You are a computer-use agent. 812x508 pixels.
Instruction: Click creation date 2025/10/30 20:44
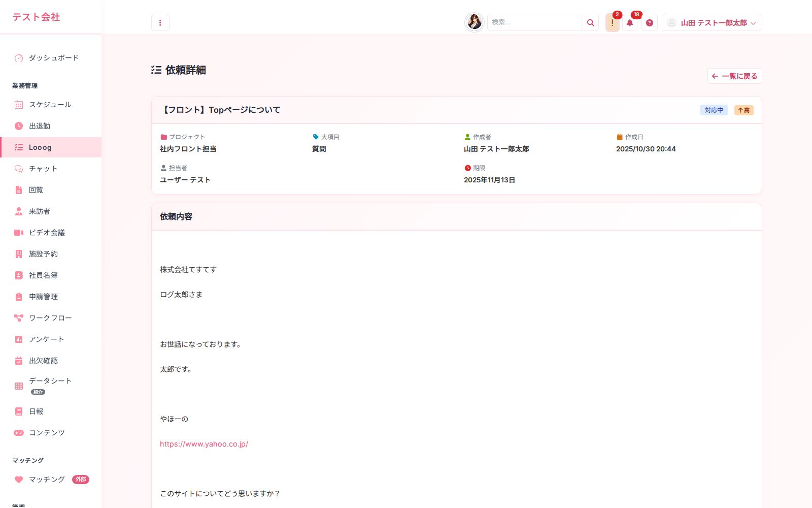coord(646,149)
